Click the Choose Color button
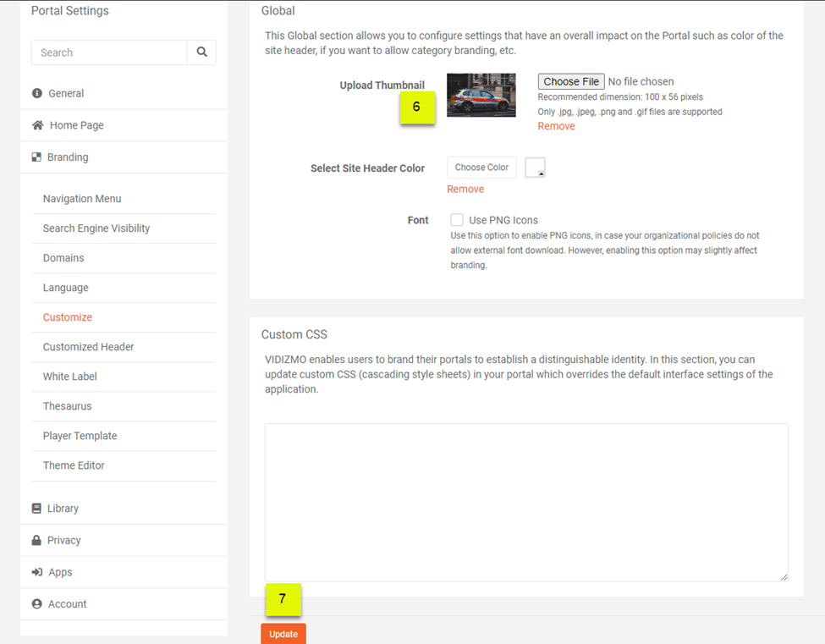The width and height of the screenshot is (825, 644). click(x=481, y=168)
